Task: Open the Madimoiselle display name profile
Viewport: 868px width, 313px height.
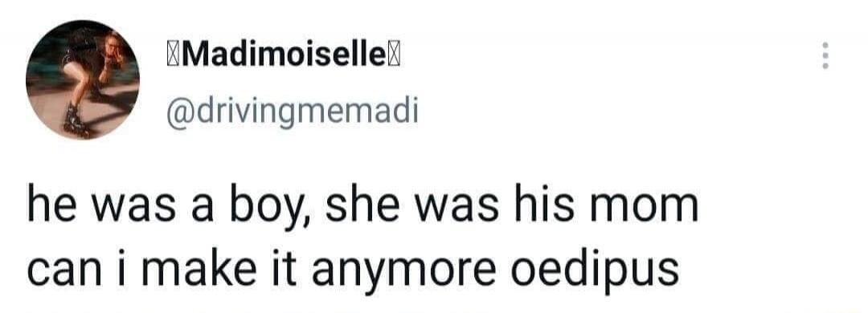Action: (280, 56)
